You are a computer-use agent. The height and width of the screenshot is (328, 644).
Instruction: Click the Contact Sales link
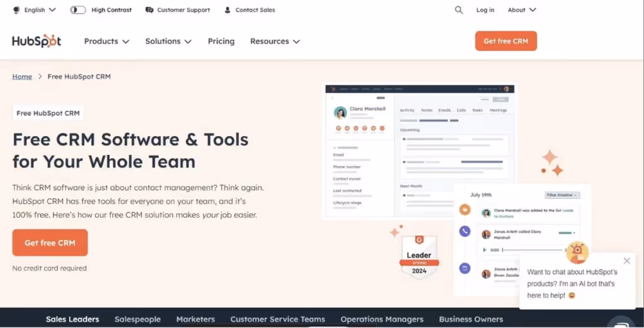[x=255, y=10]
